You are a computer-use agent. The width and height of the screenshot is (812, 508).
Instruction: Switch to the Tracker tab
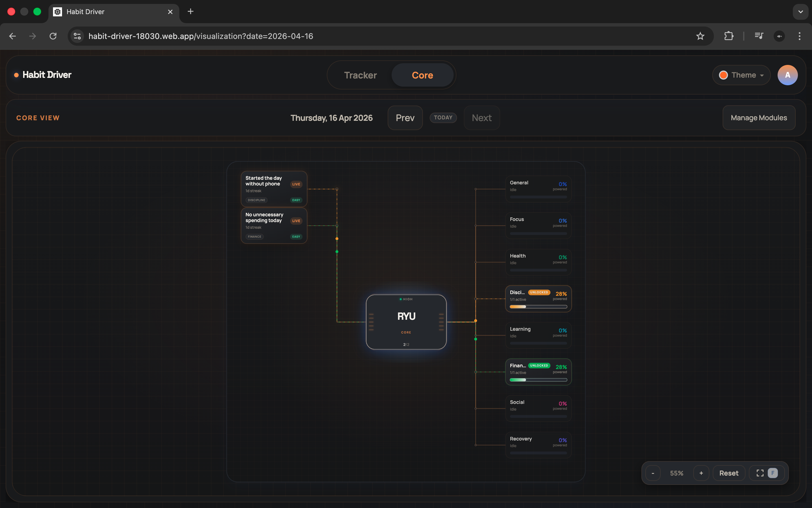tap(360, 75)
